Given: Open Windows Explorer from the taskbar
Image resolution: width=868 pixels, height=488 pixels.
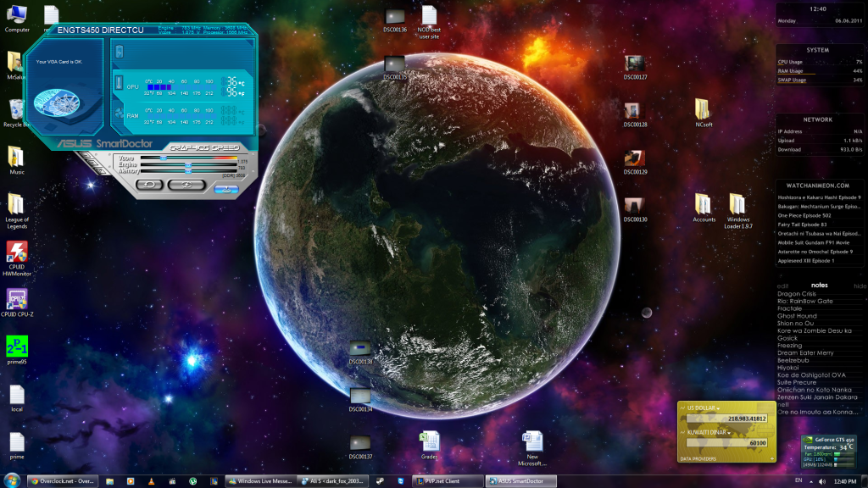Looking at the screenshot, I should 109,481.
